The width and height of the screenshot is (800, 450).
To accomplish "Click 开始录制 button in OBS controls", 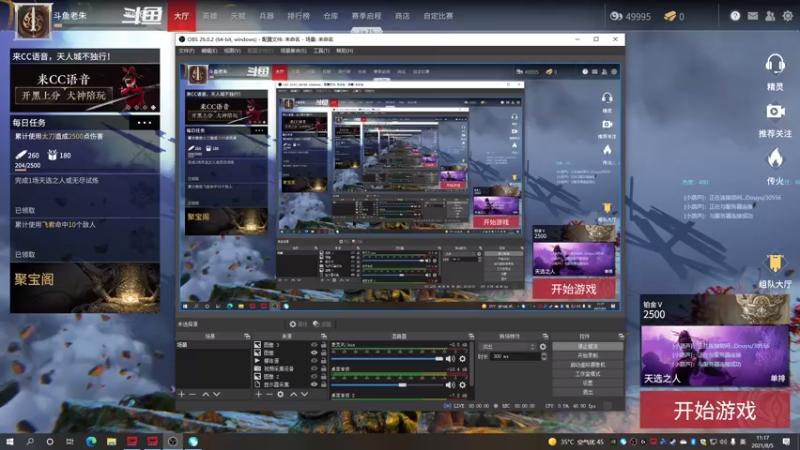I will coord(588,356).
